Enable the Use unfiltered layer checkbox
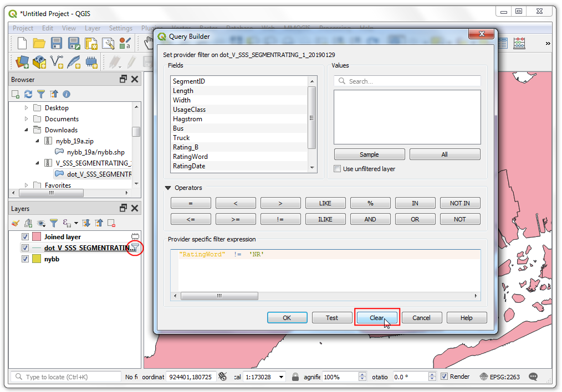 point(338,169)
